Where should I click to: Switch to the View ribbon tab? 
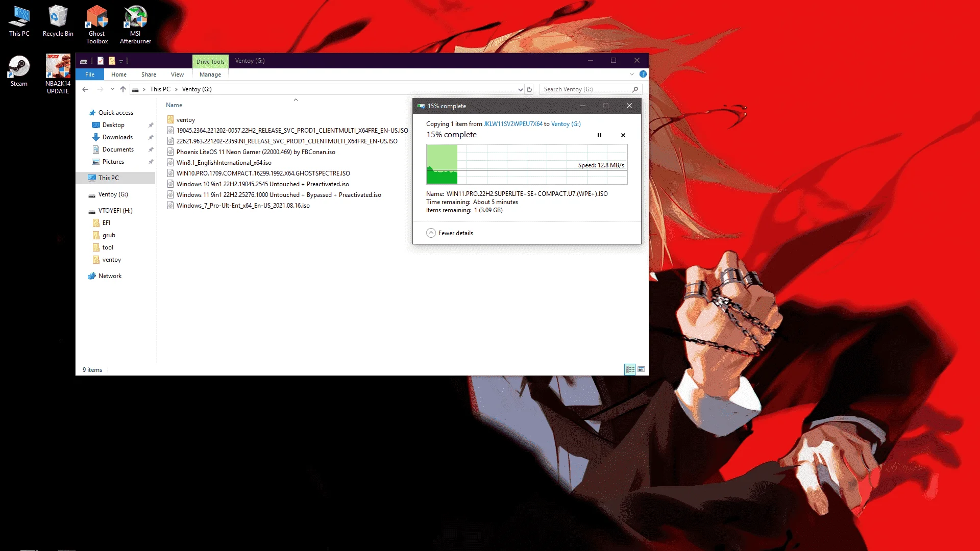click(177, 74)
